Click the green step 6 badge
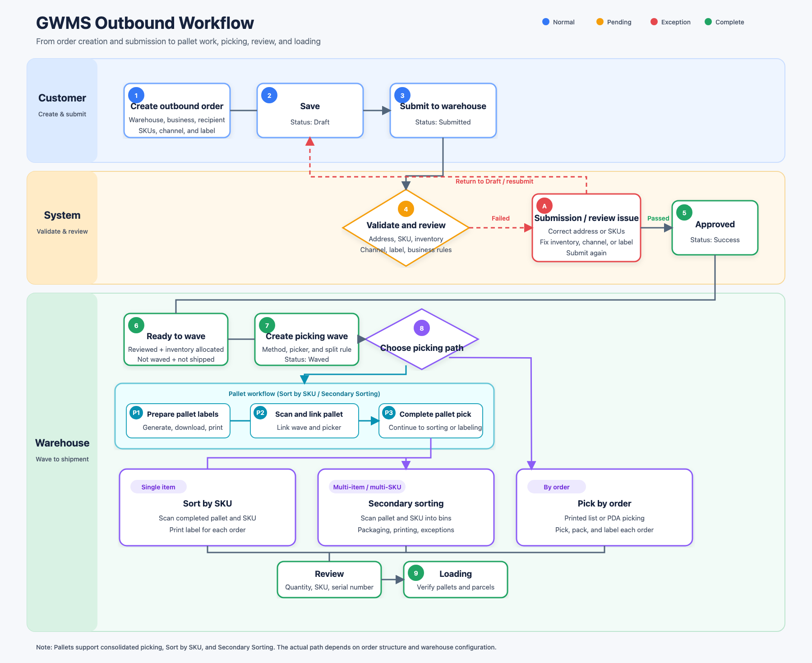812x663 pixels. tap(136, 326)
